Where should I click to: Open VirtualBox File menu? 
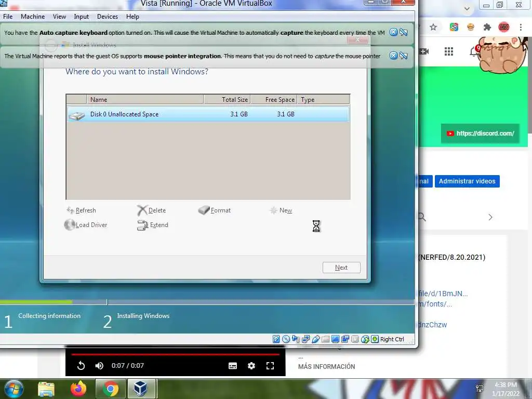pos(8,17)
